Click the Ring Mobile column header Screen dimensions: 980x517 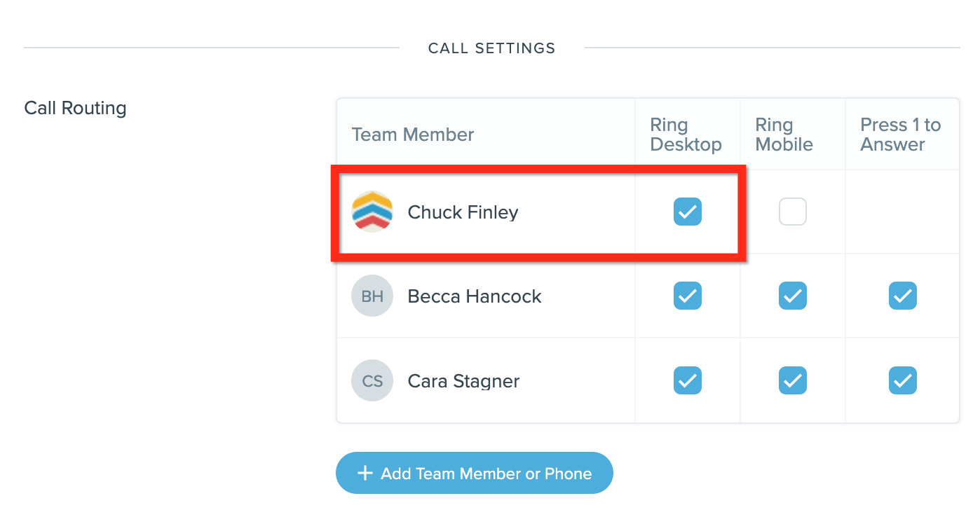[x=784, y=135]
